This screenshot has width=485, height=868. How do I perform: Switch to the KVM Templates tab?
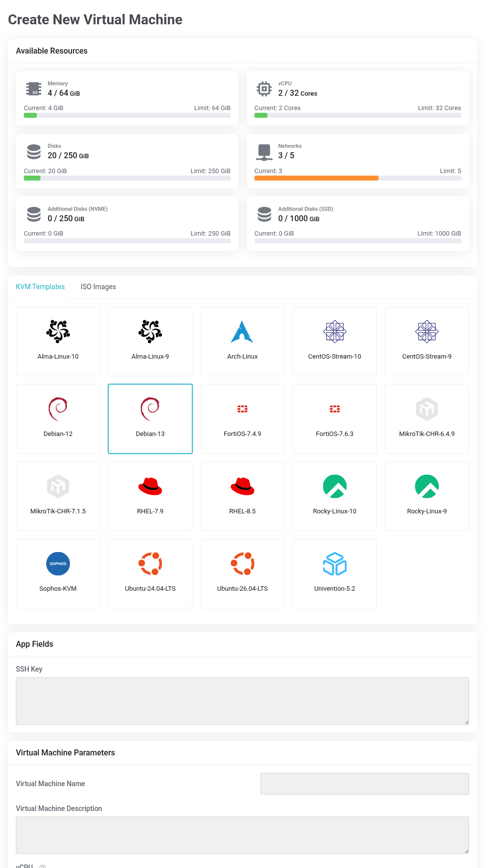40,287
